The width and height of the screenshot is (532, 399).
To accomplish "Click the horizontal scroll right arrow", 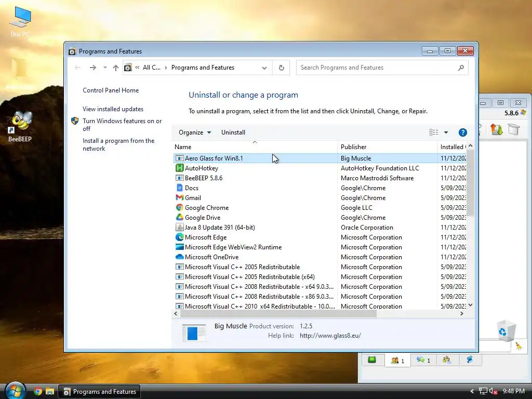I will point(462,313).
